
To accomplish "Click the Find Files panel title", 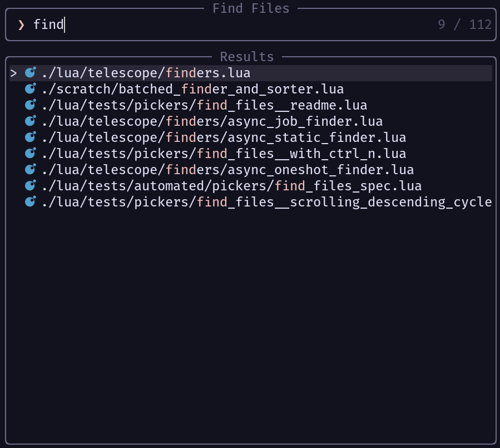I will 251,8.
